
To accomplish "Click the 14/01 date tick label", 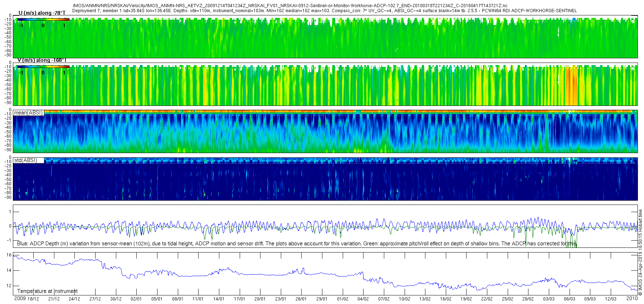I will click(219, 299).
